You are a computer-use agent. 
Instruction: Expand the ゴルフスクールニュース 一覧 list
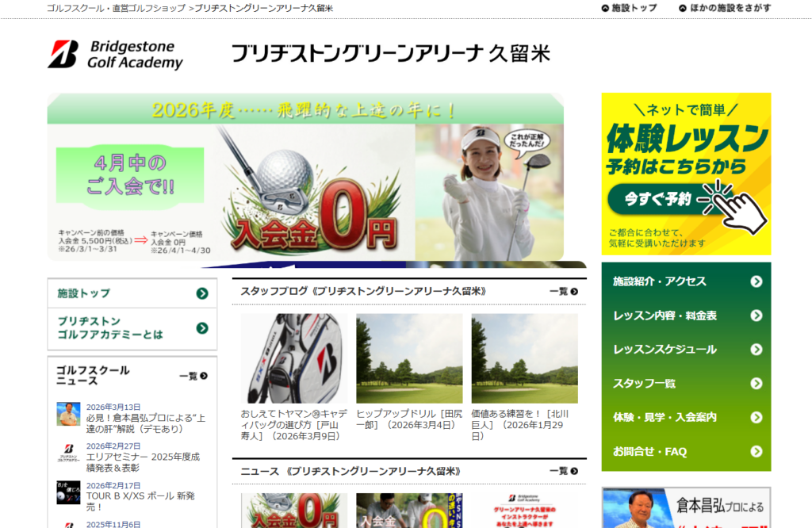[x=193, y=376]
